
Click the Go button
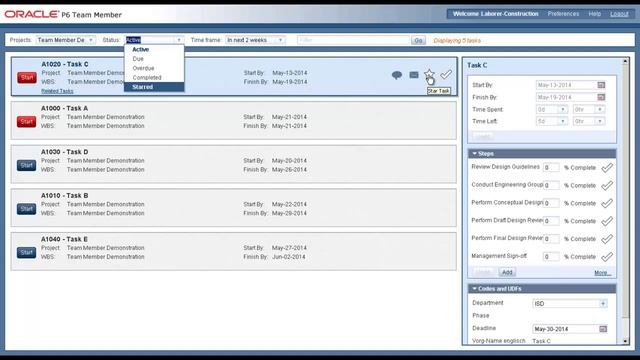[418, 40]
